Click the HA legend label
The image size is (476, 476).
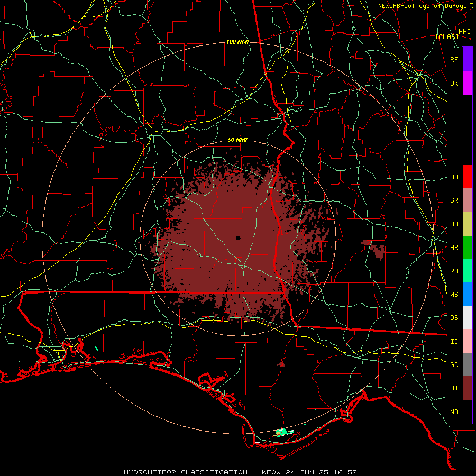[x=454, y=177]
